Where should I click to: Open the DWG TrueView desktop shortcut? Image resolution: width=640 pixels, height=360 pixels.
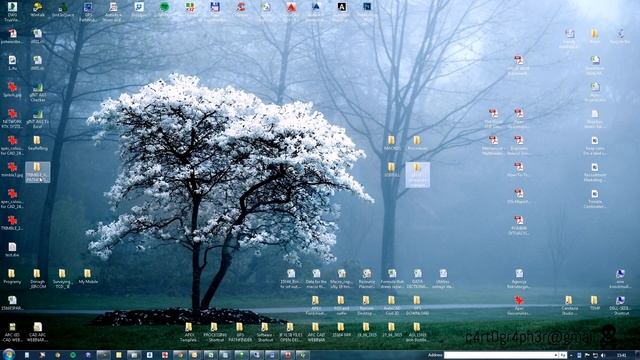[12, 11]
